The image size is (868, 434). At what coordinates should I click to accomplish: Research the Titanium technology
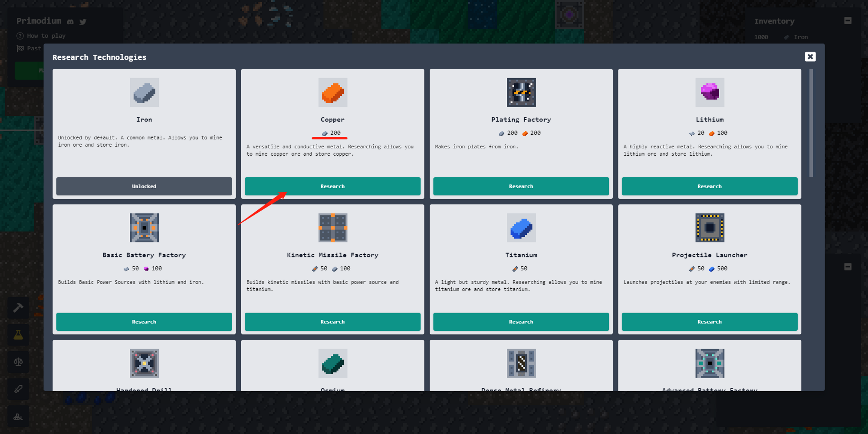[521, 322]
